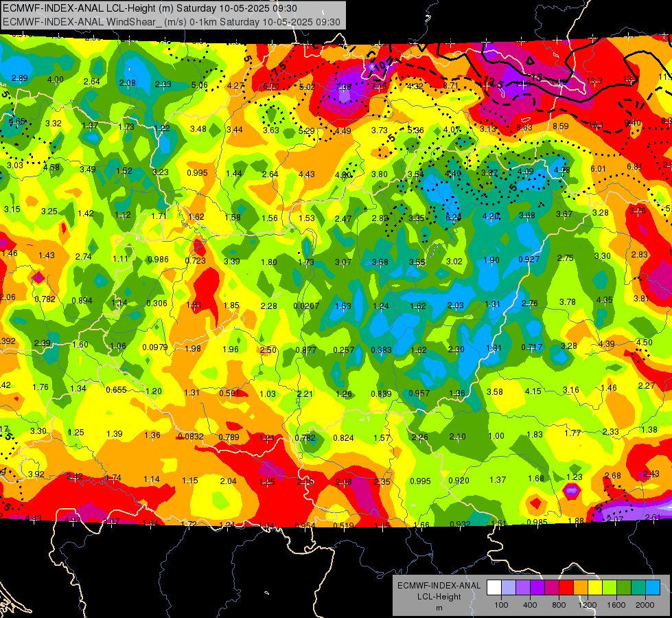This screenshot has width=672, height=618.
Task: Click the wind shear value 8.59
Action: click(561, 126)
